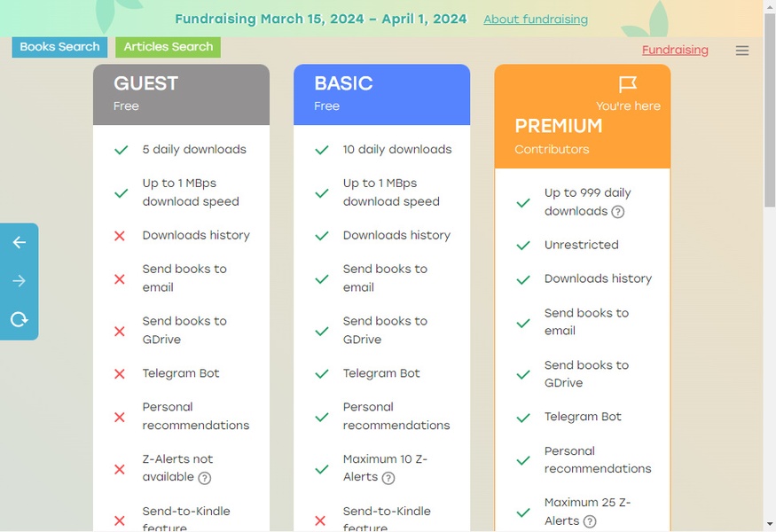Click help icon beside Maximum 10 Z-Alerts
Viewport: 776px width, 532px height.
[x=388, y=478]
